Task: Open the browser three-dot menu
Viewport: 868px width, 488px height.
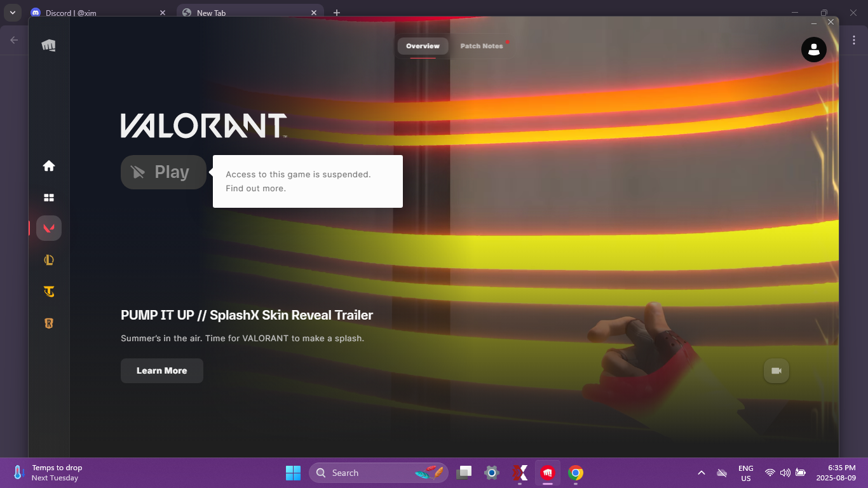Action: pyautogui.click(x=854, y=40)
